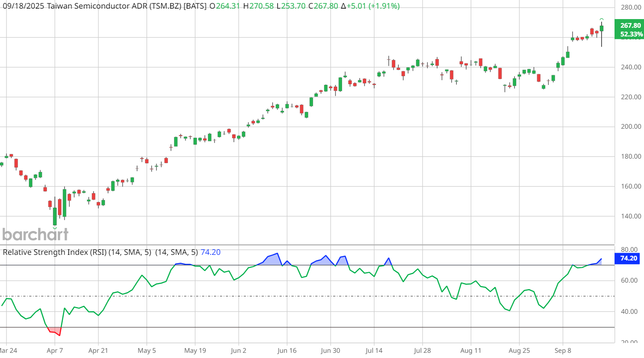
Task: Click the May 5 date axis label
Action: point(146,351)
